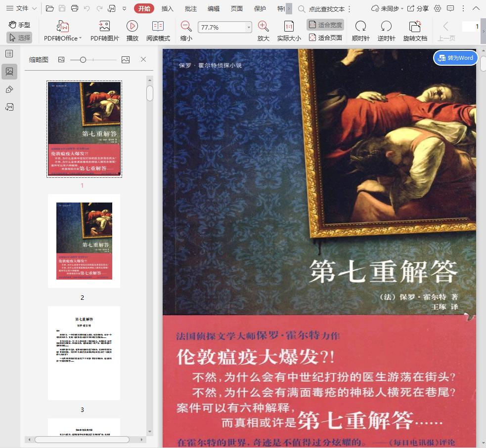Click the 77.7% zoom level field
The height and width of the screenshot is (448, 486).
click(222, 27)
